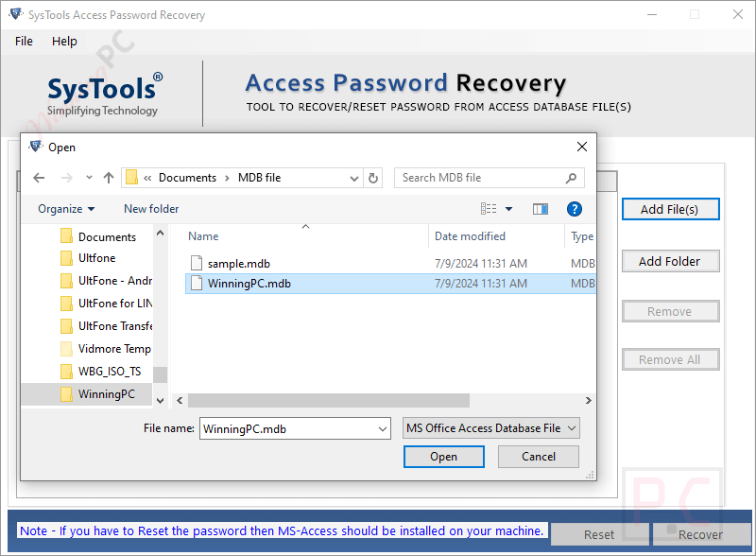Select the WinningPC.mdb file row

(x=390, y=284)
